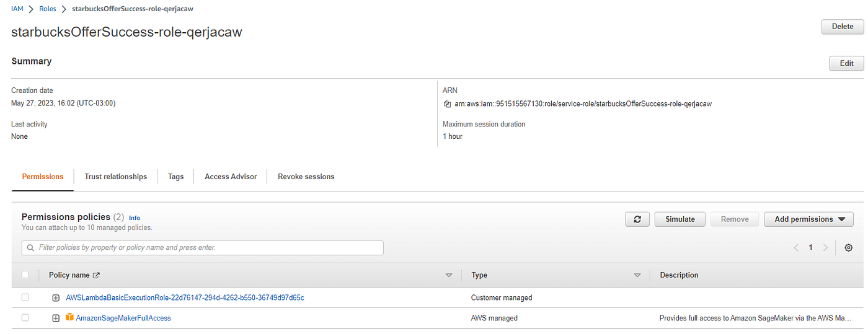Click the Delete role button
Image resolution: width=868 pixels, height=334 pixels.
[843, 27]
